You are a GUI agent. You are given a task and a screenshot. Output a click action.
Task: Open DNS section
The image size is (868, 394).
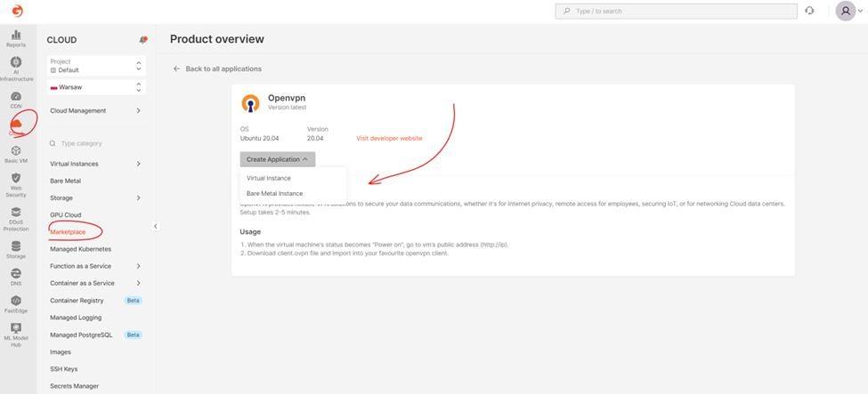pyautogui.click(x=16, y=277)
